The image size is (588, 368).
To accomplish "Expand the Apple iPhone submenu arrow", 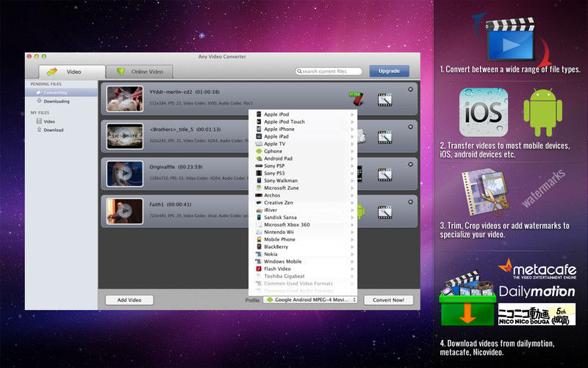I will click(x=352, y=129).
